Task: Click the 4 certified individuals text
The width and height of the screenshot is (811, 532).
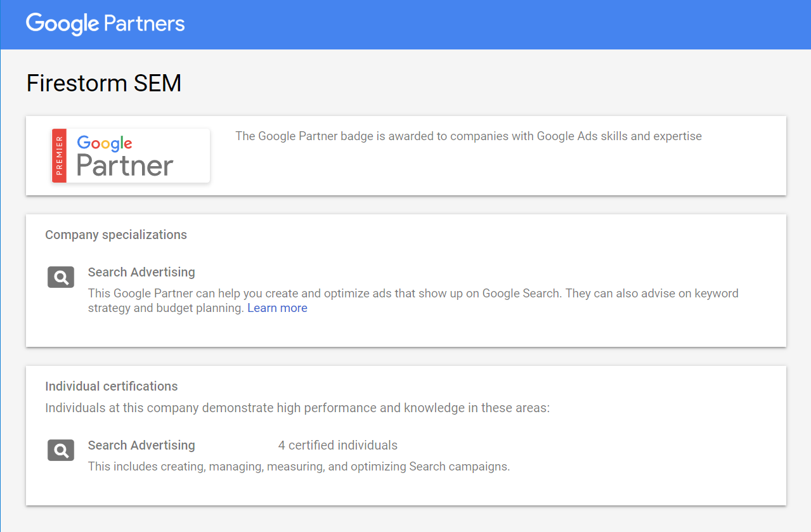Action: [x=338, y=445]
